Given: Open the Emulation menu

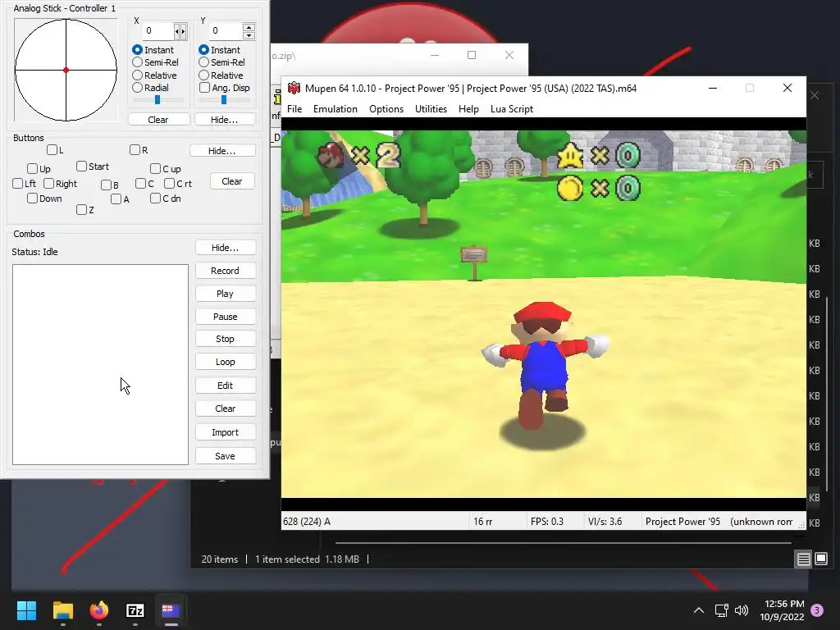Looking at the screenshot, I should (x=336, y=109).
